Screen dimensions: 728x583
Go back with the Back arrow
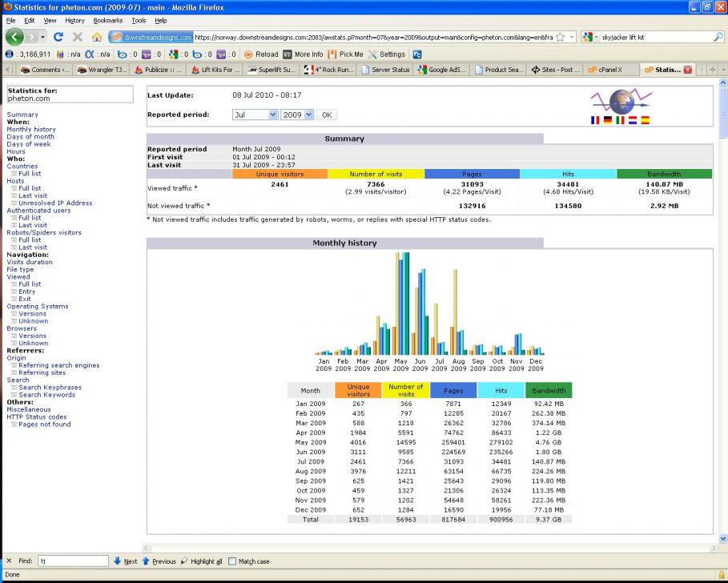[x=15, y=37]
